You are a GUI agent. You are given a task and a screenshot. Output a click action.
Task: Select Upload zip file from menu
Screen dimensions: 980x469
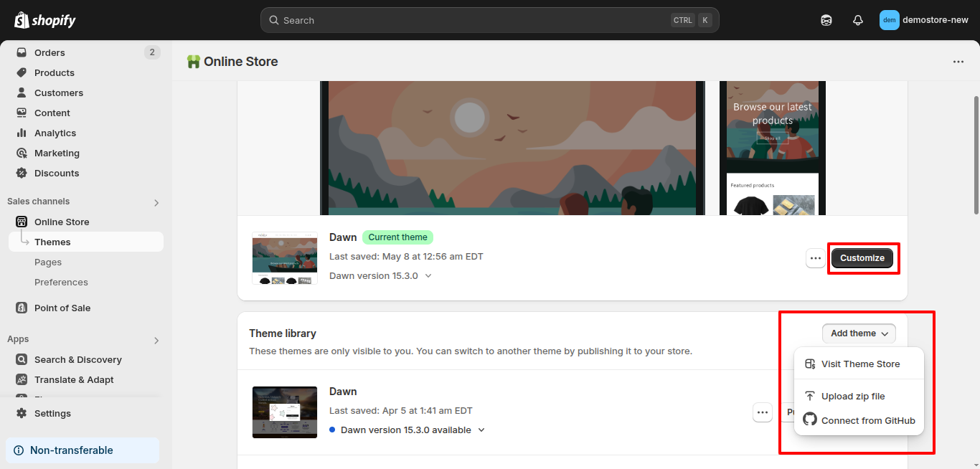tap(854, 396)
